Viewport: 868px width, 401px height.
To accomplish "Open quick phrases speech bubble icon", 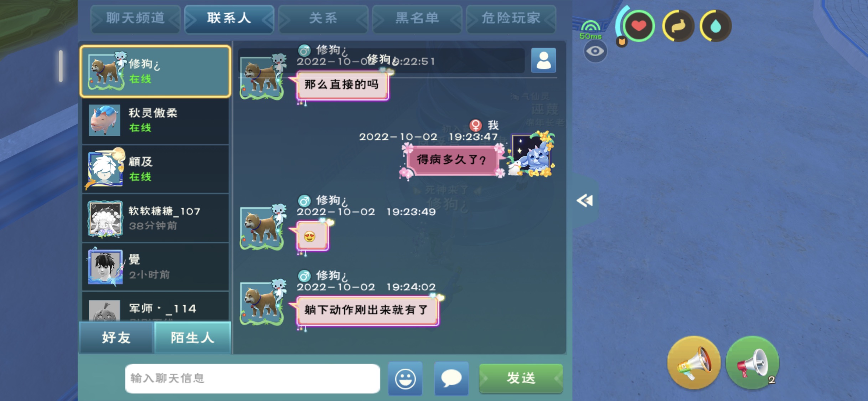I will pos(451,378).
